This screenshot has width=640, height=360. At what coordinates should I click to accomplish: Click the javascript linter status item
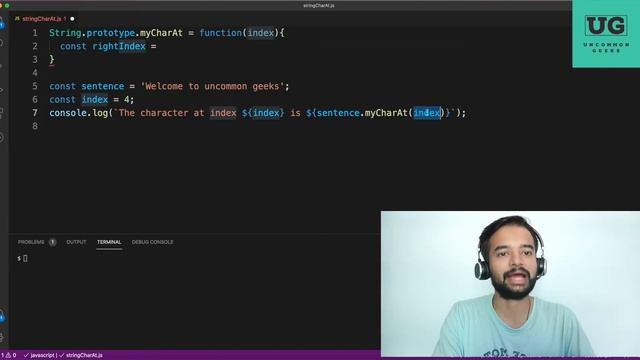coord(39,355)
